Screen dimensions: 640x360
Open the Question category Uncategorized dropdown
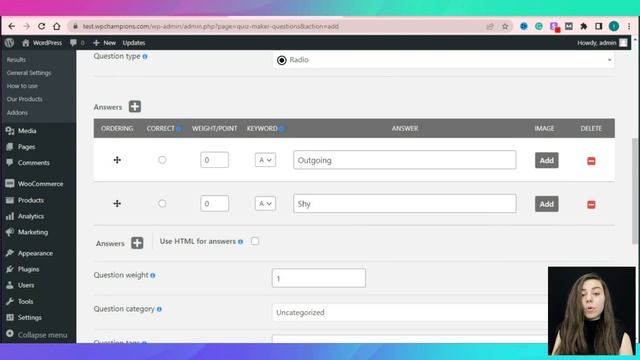pyautogui.click(x=410, y=312)
